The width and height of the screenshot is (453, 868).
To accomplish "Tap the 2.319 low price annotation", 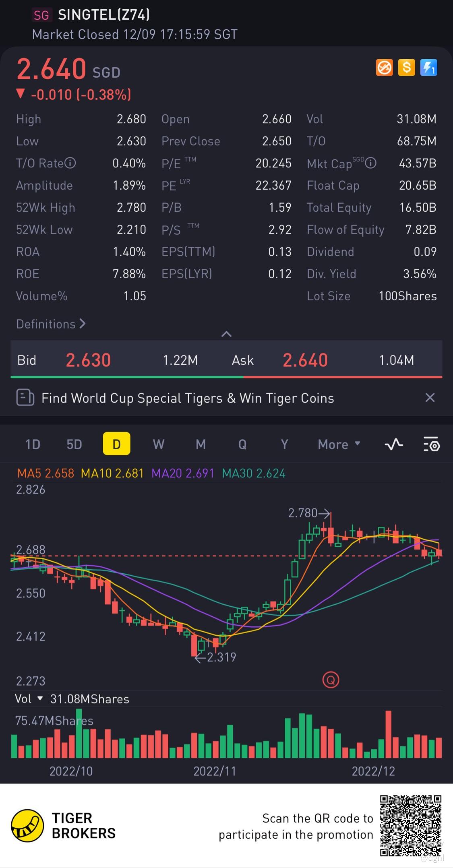I will coord(215,657).
